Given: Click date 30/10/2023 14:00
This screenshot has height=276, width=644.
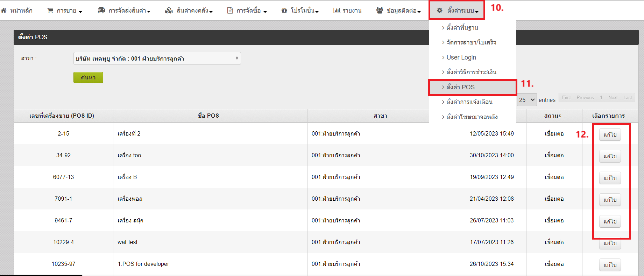Looking at the screenshot, I should click(492, 155).
